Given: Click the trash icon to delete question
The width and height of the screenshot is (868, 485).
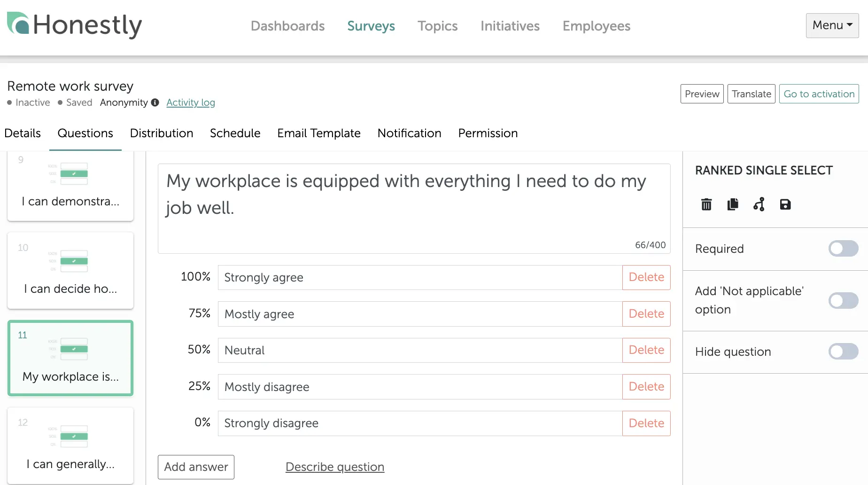Looking at the screenshot, I should pos(706,204).
